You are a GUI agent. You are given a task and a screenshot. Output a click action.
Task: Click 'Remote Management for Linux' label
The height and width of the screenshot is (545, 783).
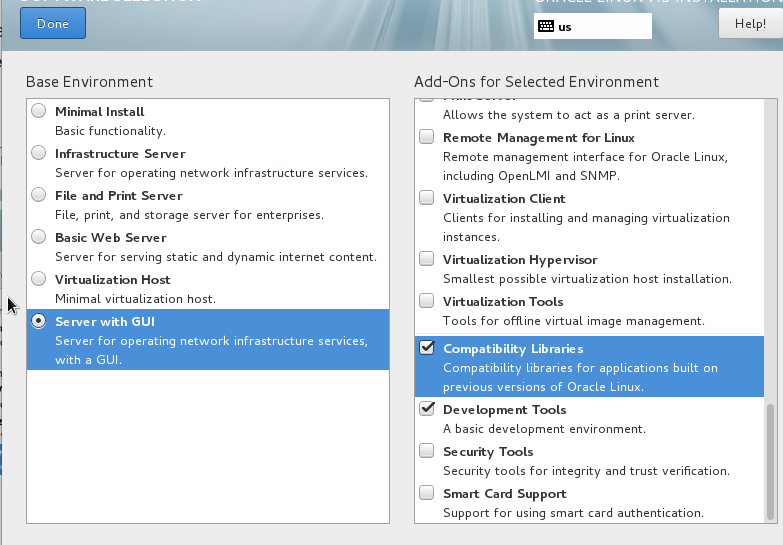point(539,138)
